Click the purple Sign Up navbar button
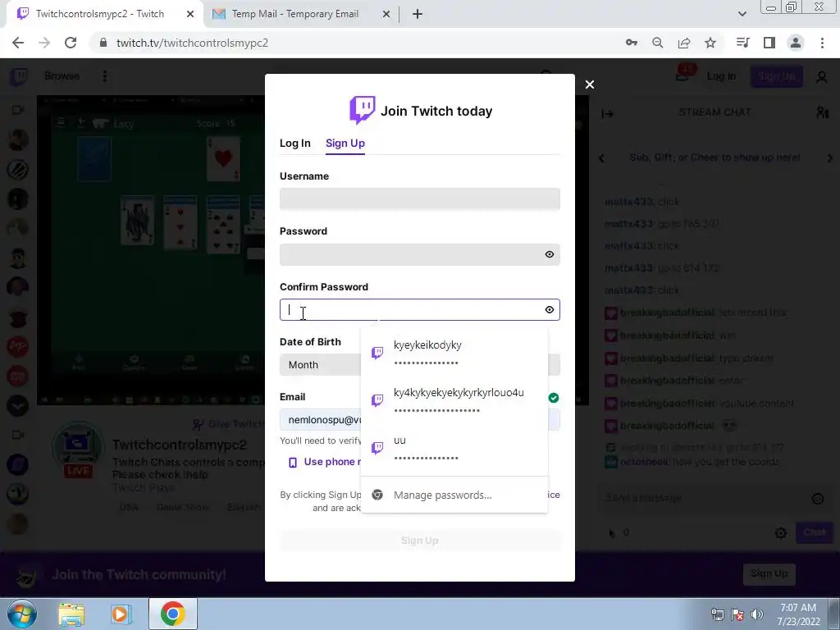Image resolution: width=840 pixels, height=630 pixels. 776,76
